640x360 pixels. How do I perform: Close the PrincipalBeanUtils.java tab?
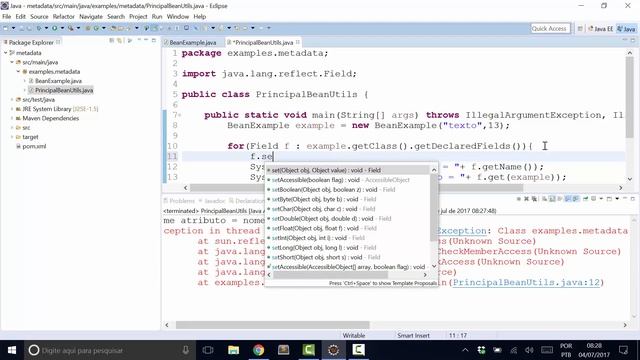tap(298, 42)
